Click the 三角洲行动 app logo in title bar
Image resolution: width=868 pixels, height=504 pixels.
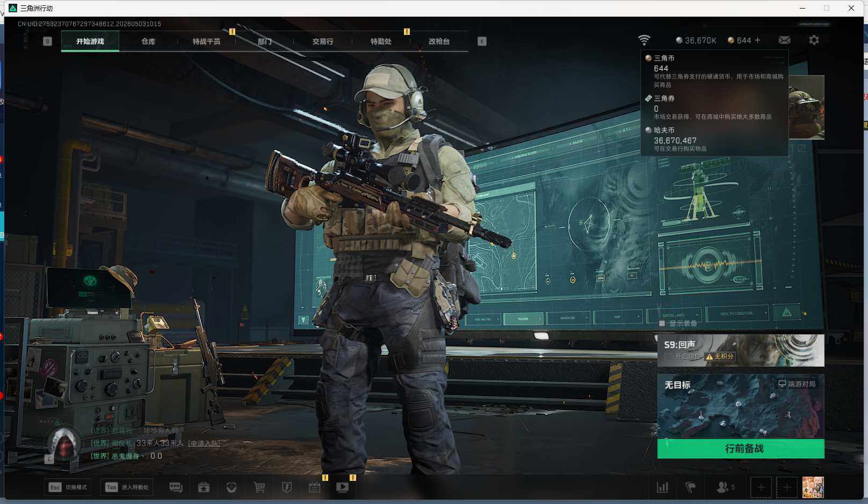click(13, 8)
